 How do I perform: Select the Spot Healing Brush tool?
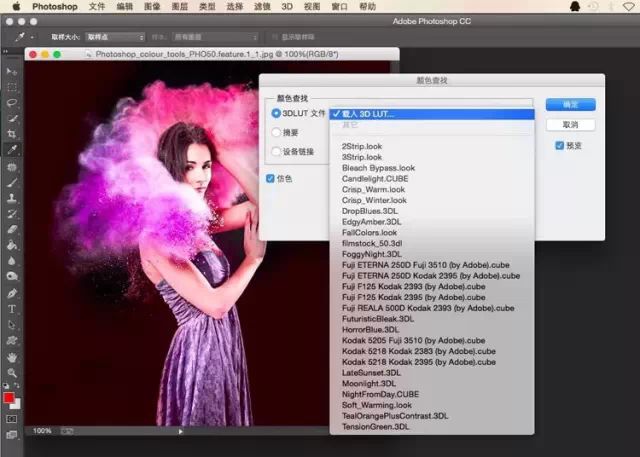pyautogui.click(x=12, y=166)
